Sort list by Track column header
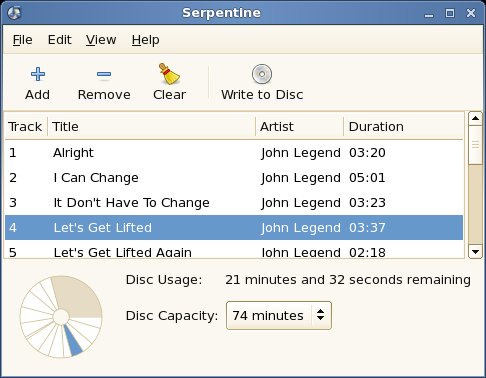The width and height of the screenshot is (486, 378). (26, 127)
